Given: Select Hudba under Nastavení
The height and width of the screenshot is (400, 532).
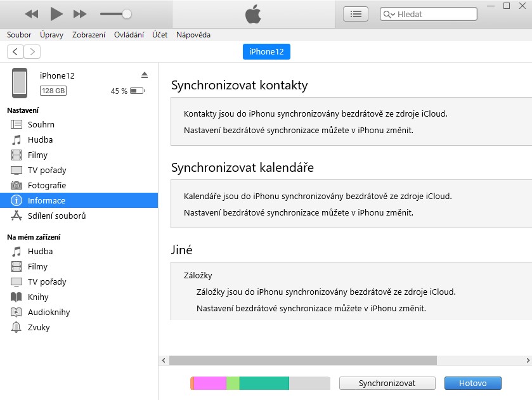Looking at the screenshot, I should click(x=79, y=140).
